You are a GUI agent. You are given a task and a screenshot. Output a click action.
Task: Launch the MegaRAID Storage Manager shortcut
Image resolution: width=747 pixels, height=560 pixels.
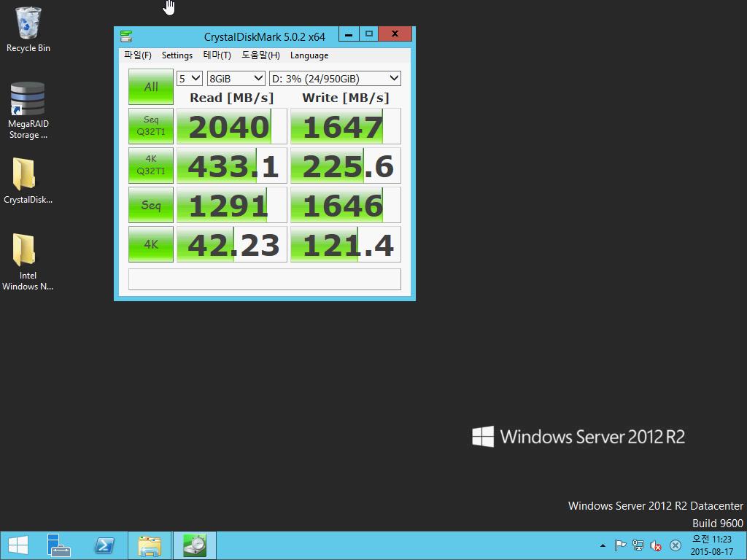pos(28,111)
